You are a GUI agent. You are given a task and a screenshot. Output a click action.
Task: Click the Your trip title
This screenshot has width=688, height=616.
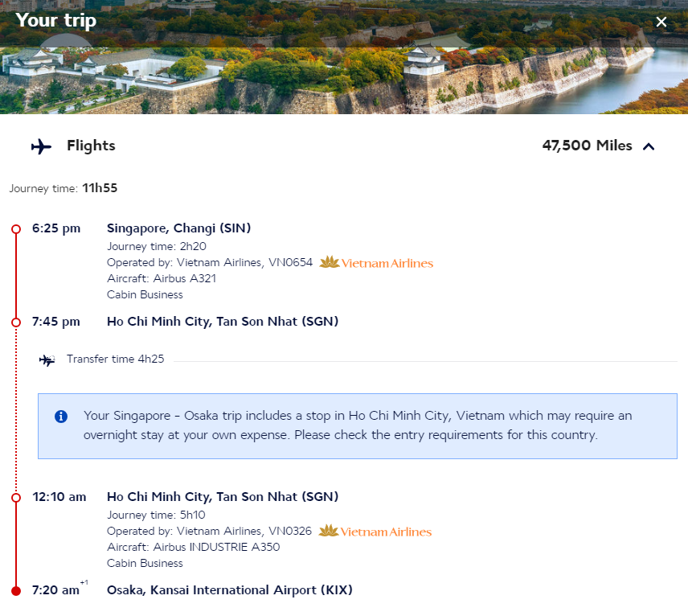click(x=56, y=21)
